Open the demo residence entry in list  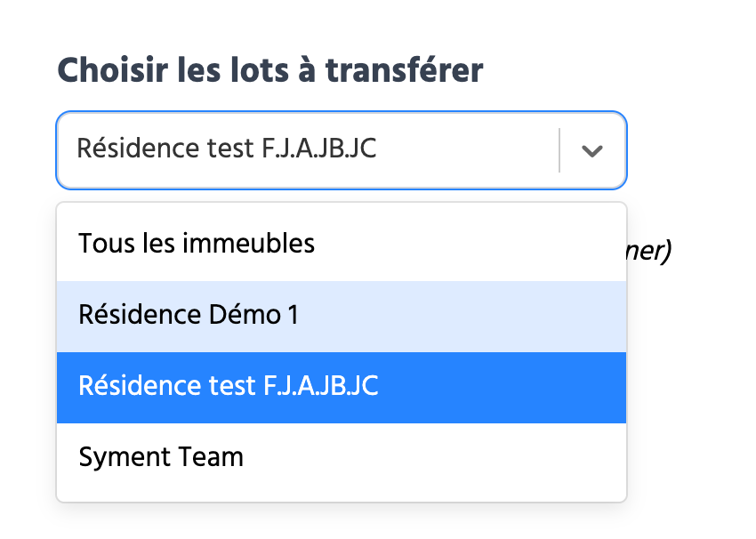click(x=342, y=317)
